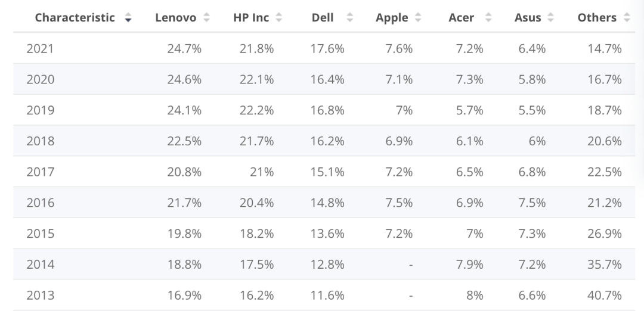Click the sort arrows next to Dell
644x311 pixels.
tap(349, 18)
